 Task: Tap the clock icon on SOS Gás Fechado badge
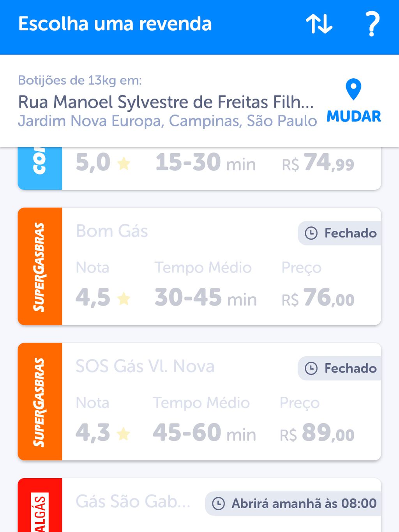click(311, 368)
